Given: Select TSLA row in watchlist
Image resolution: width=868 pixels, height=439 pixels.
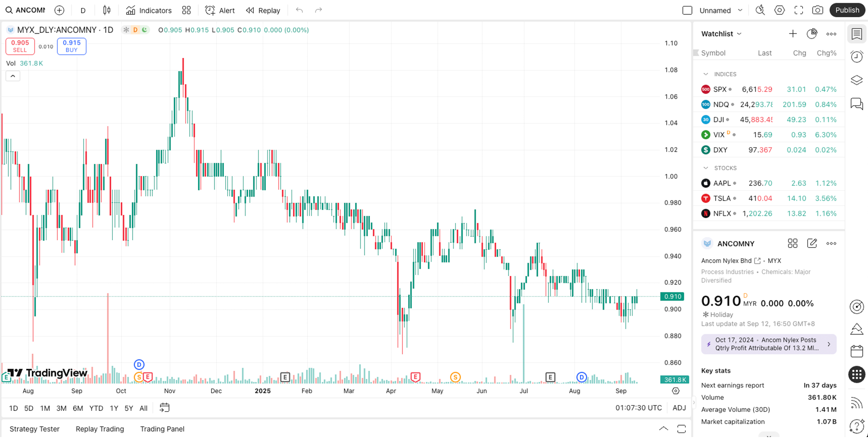Looking at the screenshot, I should point(769,198).
